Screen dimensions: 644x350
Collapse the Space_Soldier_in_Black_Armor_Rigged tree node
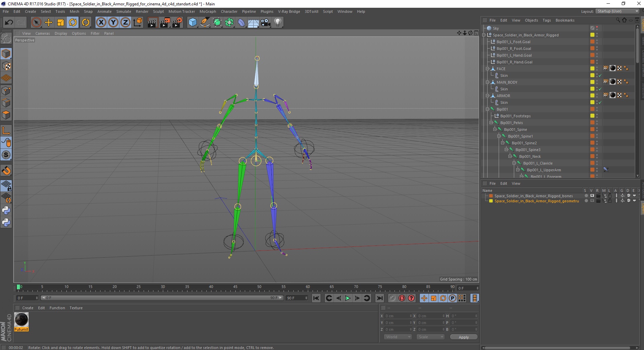[x=484, y=35]
